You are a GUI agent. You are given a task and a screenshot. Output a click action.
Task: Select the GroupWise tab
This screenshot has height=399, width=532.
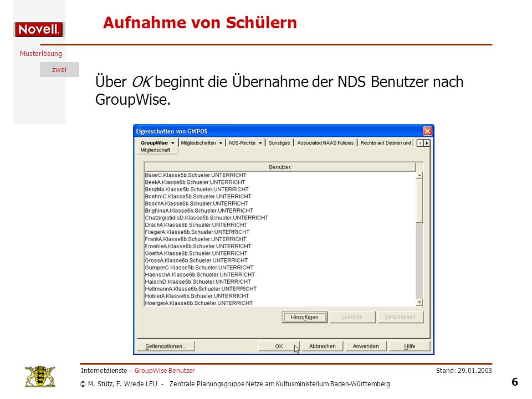pyautogui.click(x=155, y=143)
